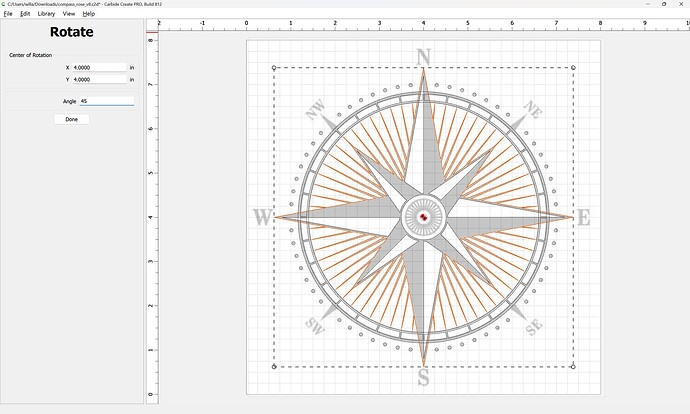This screenshot has height=414, width=690.
Task: Focus the Angle input field
Action: 105,101
